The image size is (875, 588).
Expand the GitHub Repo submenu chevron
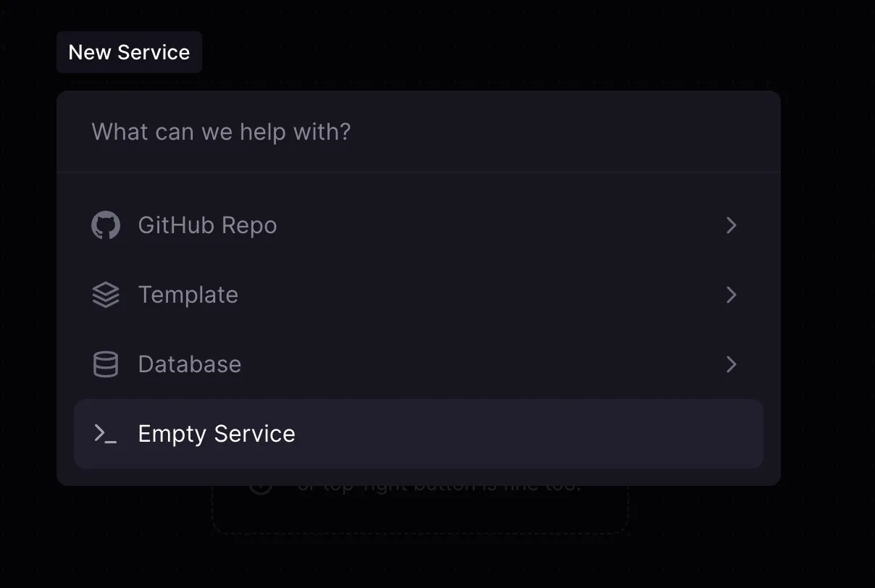[x=731, y=225]
